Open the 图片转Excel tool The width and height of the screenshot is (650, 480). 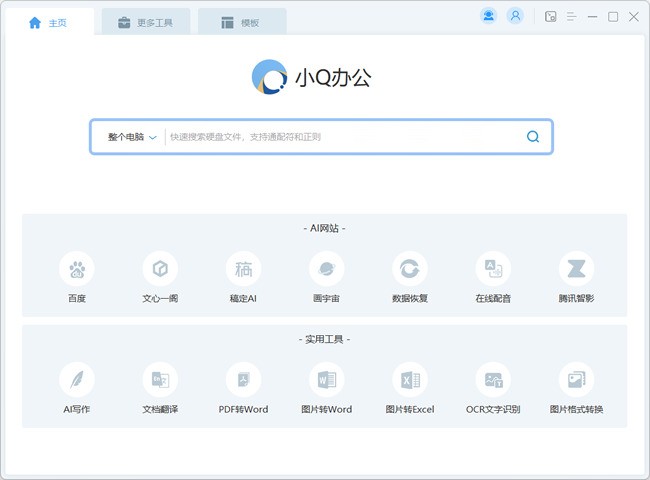pos(410,380)
